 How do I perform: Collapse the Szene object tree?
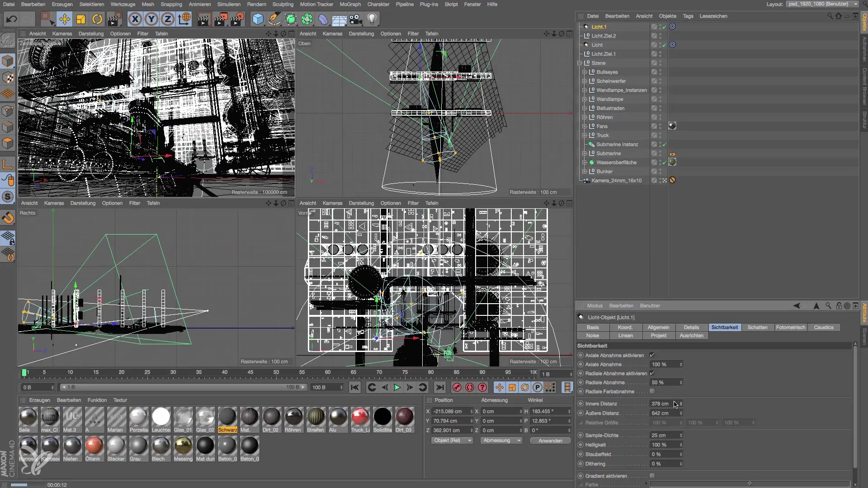pos(580,63)
